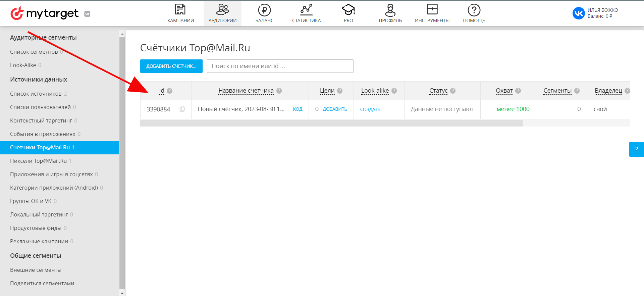
Task: Click the менее 1000 reach value
Action: tap(513, 109)
